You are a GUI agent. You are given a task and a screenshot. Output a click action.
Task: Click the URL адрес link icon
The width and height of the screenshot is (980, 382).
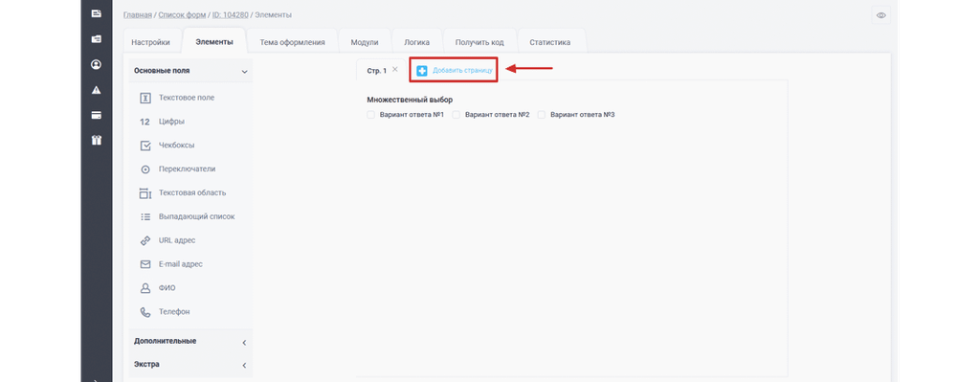(x=145, y=240)
